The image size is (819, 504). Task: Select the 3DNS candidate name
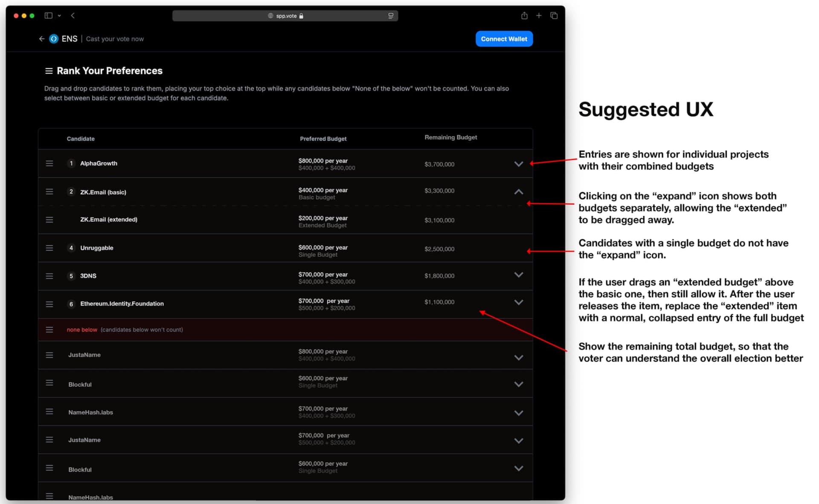[88, 276]
